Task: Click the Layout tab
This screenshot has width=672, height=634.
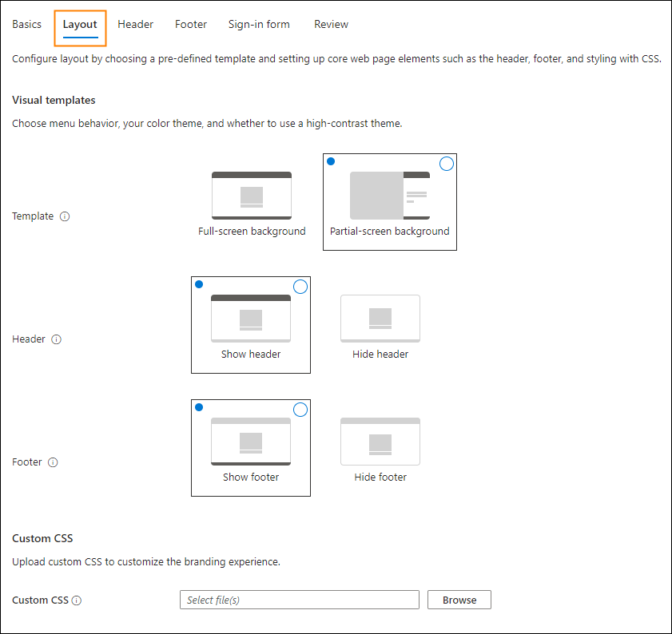Action: tap(80, 25)
